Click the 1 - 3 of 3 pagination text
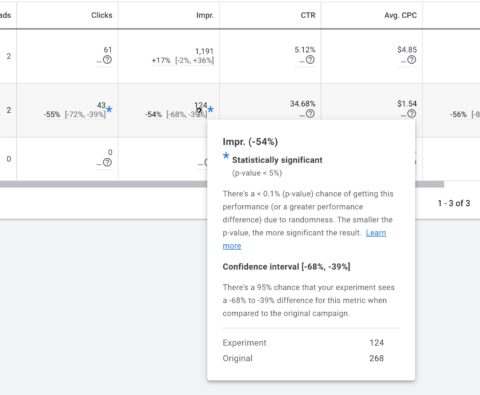The image size is (480, 395). (454, 203)
